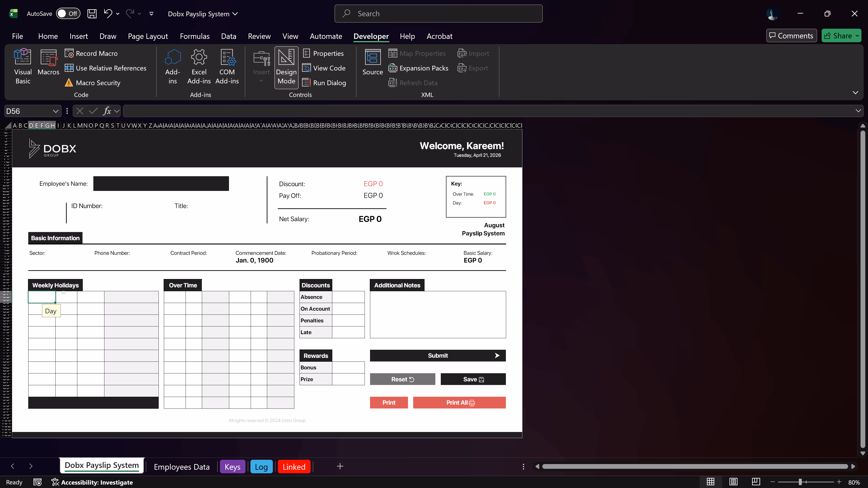Image resolution: width=868 pixels, height=488 pixels.
Task: Toggle the AutoSave switch
Action: point(68,14)
